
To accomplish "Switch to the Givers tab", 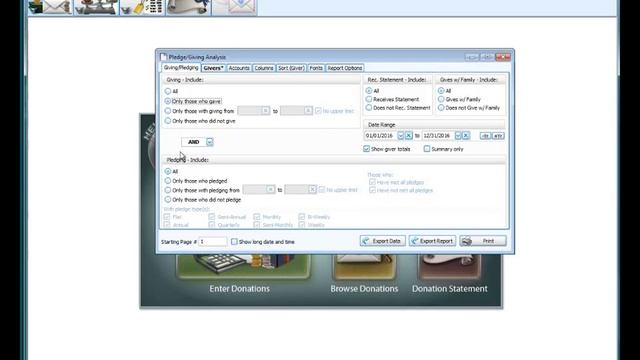I will (x=213, y=68).
